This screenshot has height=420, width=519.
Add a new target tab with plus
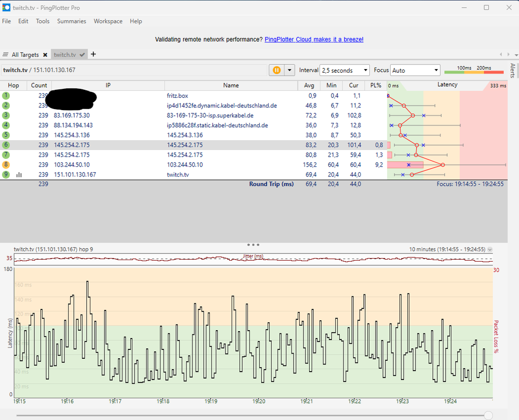coord(94,54)
